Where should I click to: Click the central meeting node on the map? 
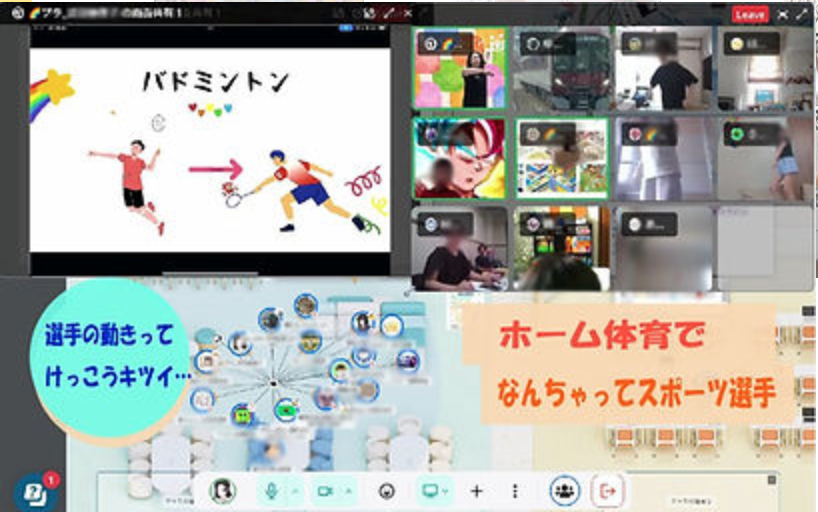pyautogui.click(x=273, y=383)
